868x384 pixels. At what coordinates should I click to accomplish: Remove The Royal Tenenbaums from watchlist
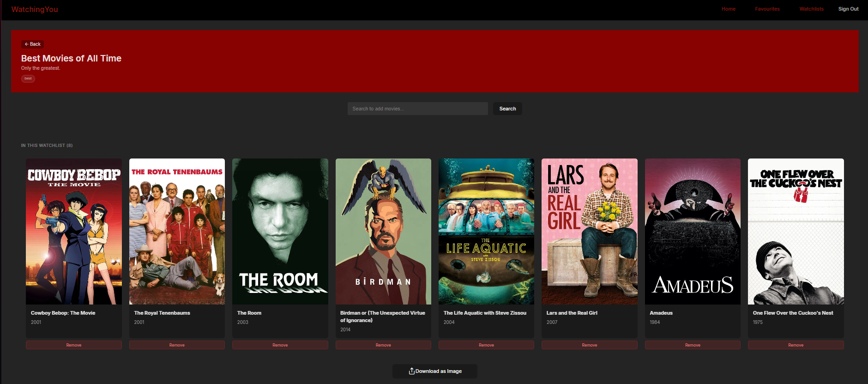(x=177, y=345)
